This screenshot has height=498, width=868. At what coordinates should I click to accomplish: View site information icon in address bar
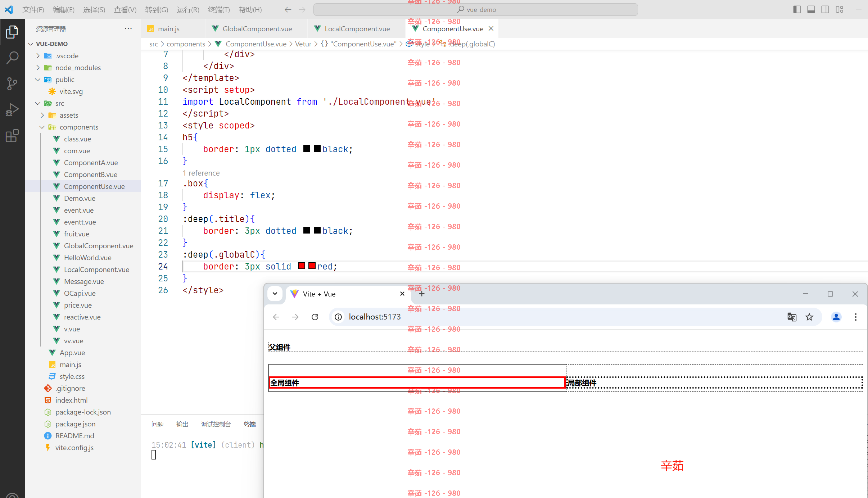[338, 317]
